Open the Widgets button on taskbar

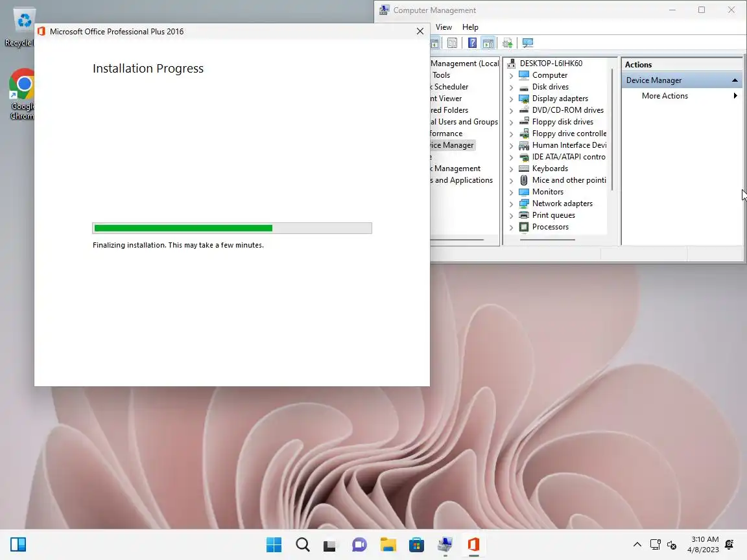click(x=18, y=544)
